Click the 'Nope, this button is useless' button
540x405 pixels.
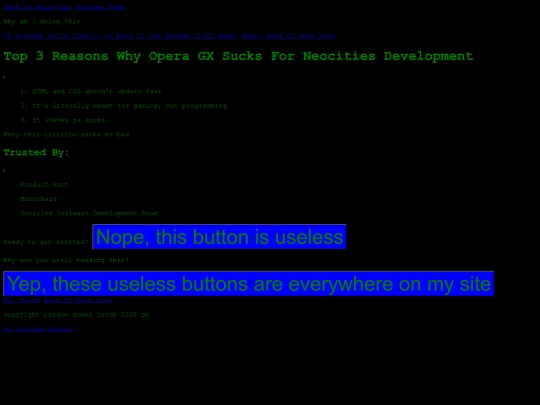219,237
